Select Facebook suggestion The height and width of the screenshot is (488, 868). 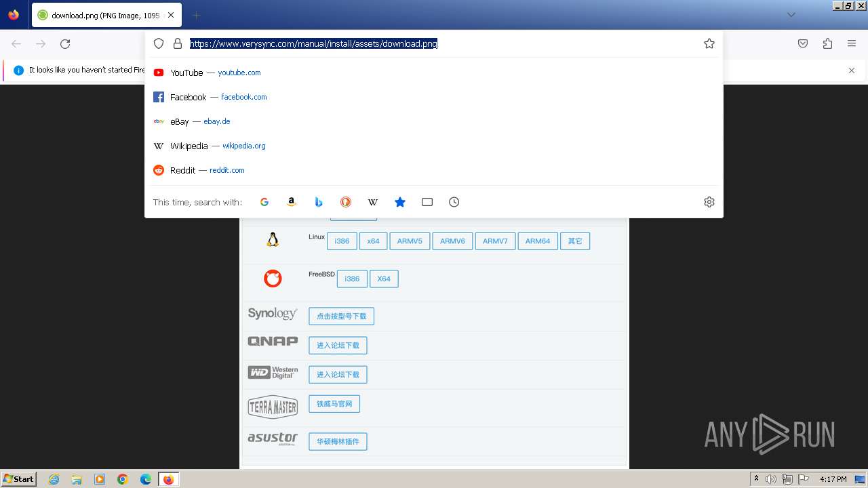point(434,97)
